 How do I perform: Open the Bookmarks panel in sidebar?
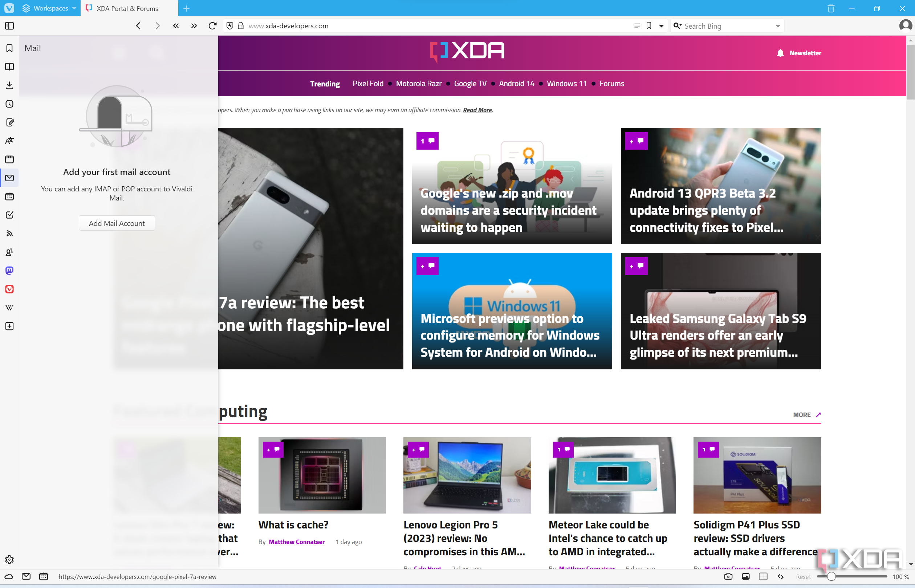click(x=9, y=48)
